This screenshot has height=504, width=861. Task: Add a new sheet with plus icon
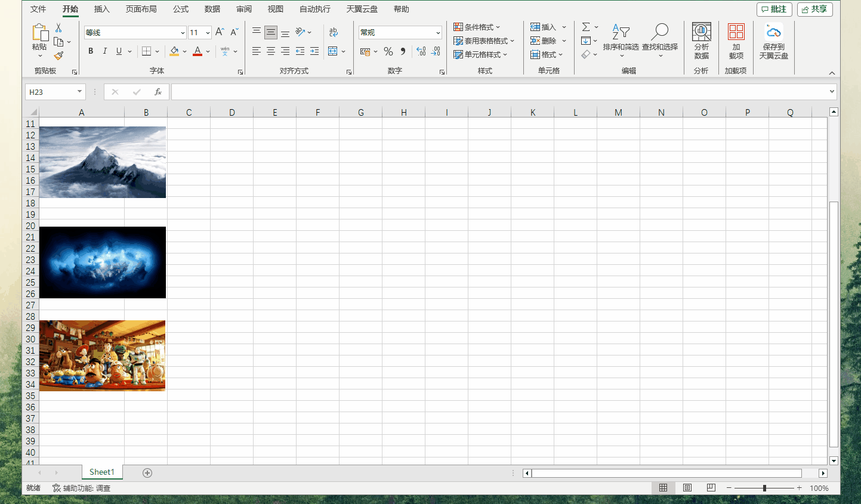click(x=147, y=473)
